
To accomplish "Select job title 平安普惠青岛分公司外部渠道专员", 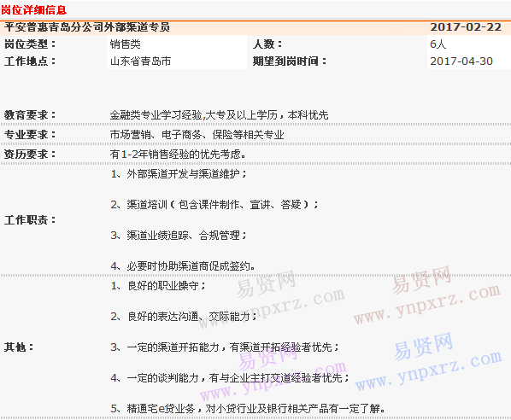I will (87, 27).
